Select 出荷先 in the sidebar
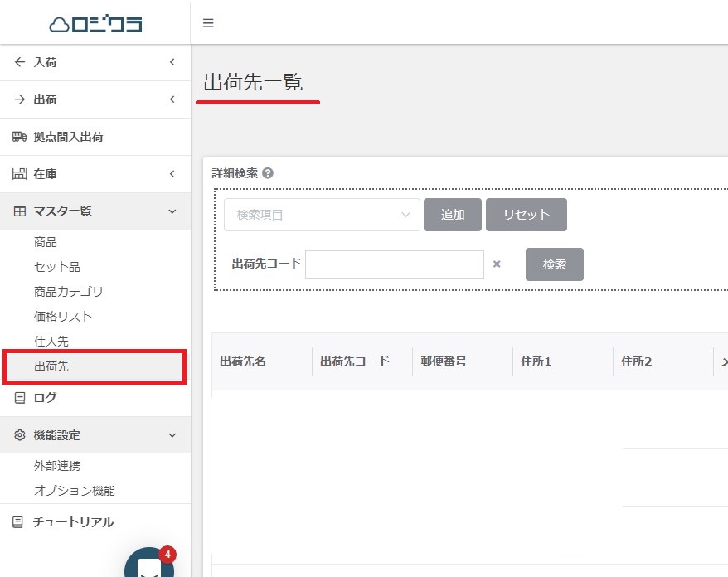728x577 pixels. [x=51, y=366]
